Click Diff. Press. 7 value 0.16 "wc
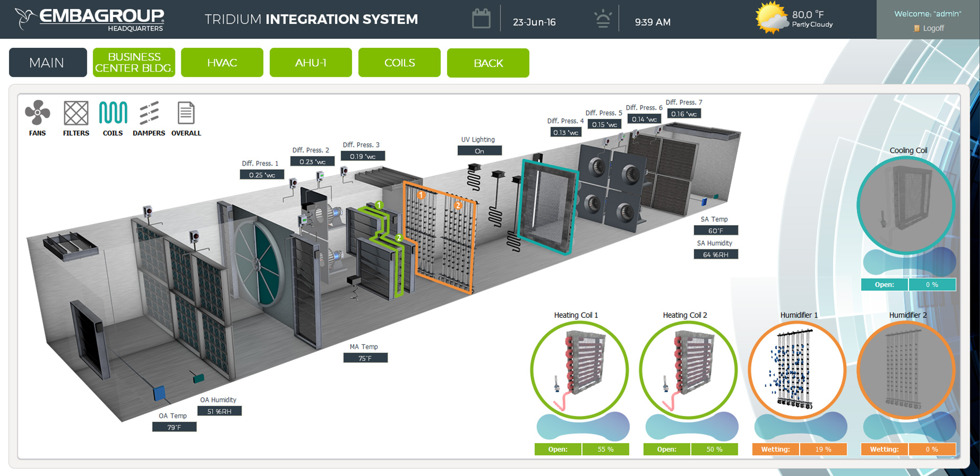The width and height of the screenshot is (980, 476). [x=684, y=114]
